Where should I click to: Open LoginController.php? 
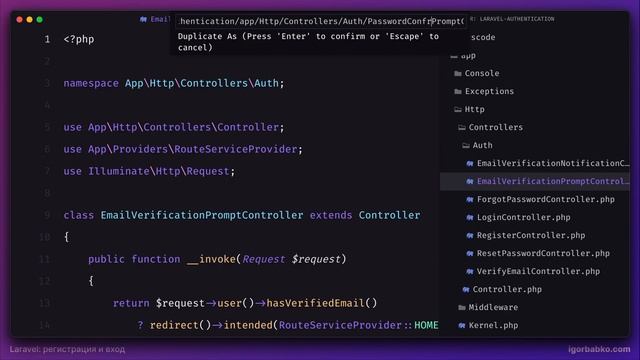click(x=534, y=217)
